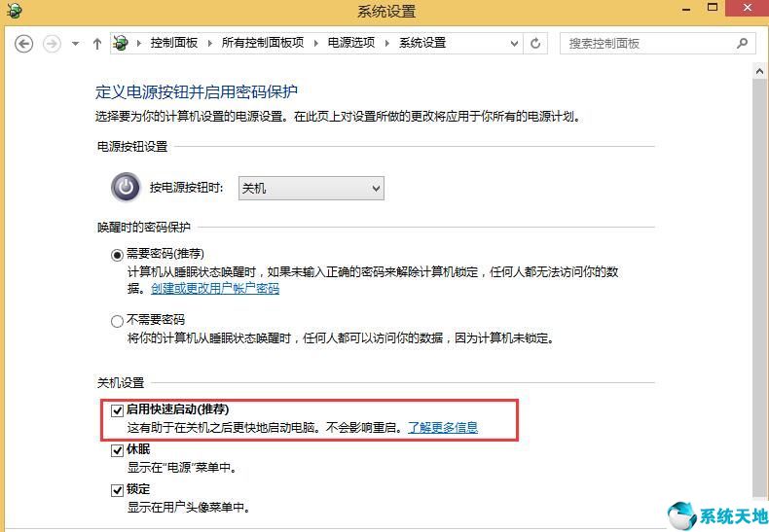Click the Back navigation arrow
Image resolution: width=769 pixels, height=532 pixels.
(x=23, y=44)
